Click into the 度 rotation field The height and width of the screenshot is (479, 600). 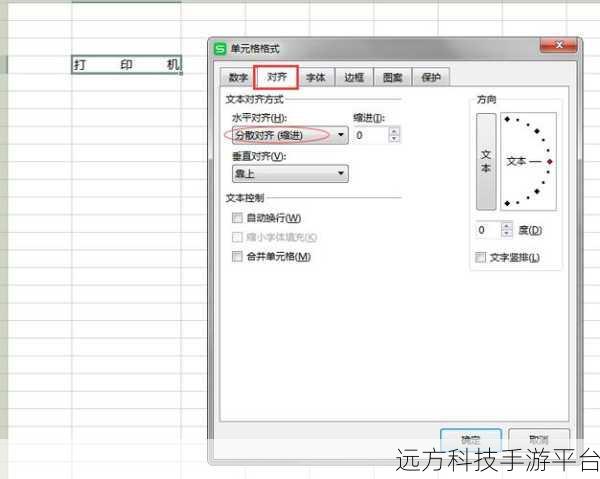pos(488,230)
